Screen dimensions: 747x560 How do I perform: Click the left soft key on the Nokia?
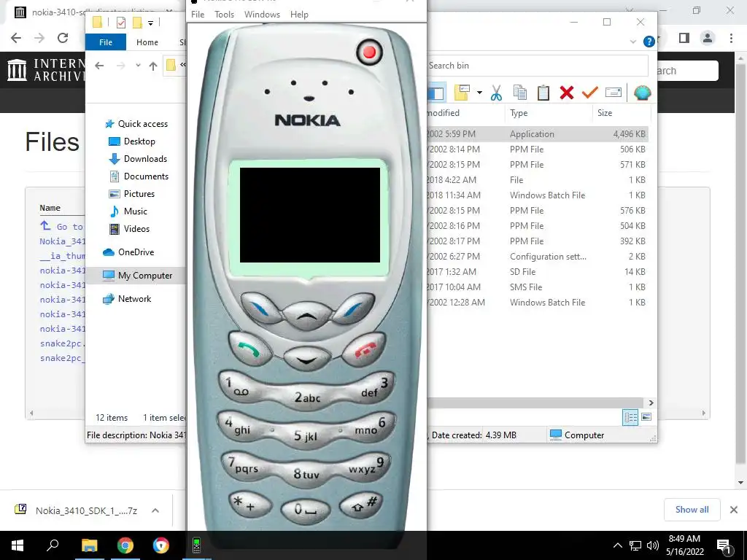(260, 309)
